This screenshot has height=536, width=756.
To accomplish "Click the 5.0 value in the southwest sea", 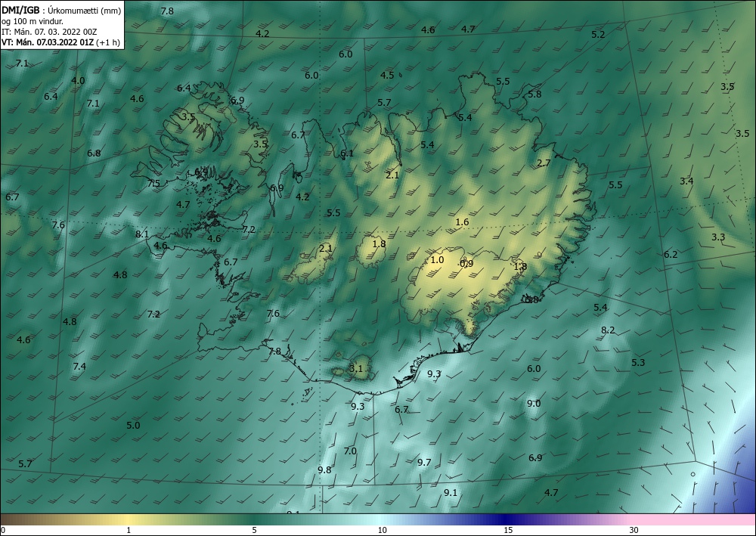I will coord(133,425).
